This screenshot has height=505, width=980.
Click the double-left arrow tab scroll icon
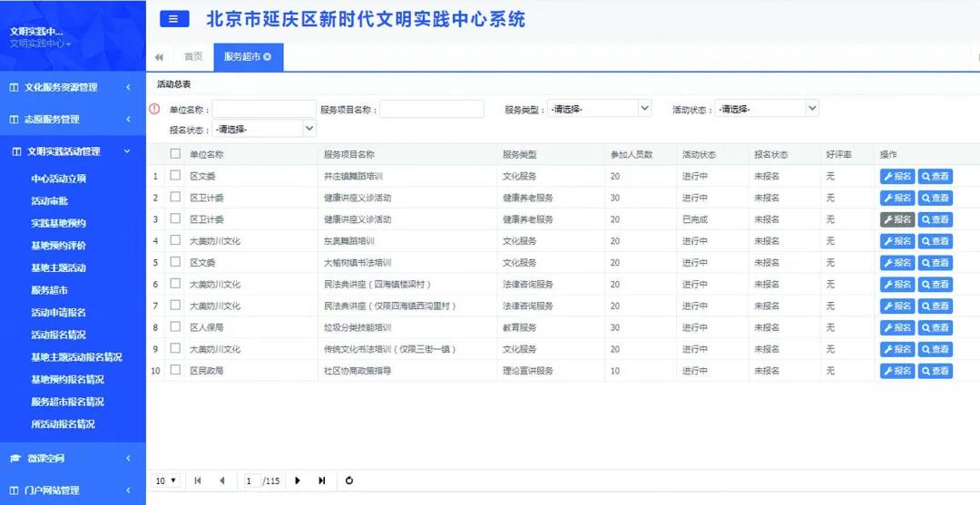tap(160, 57)
